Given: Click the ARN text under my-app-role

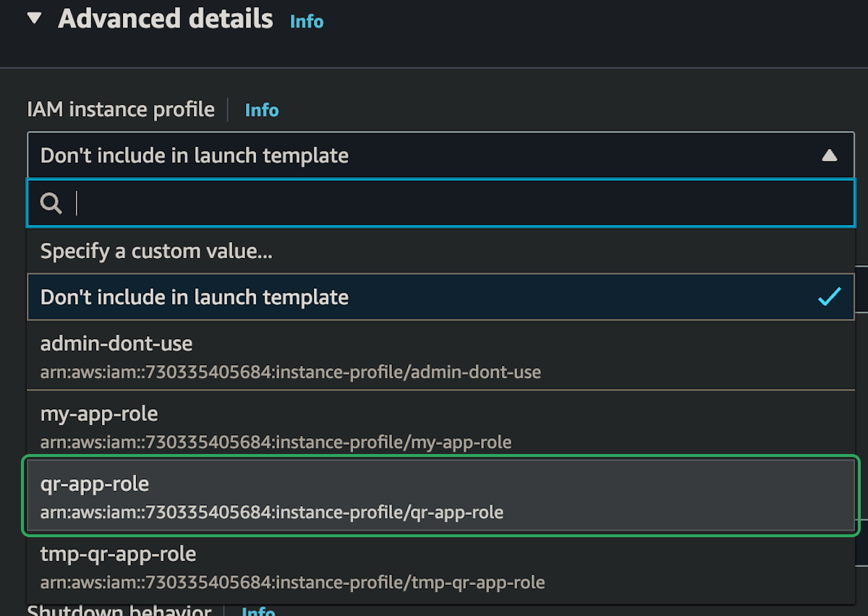Looking at the screenshot, I should tap(276, 442).
